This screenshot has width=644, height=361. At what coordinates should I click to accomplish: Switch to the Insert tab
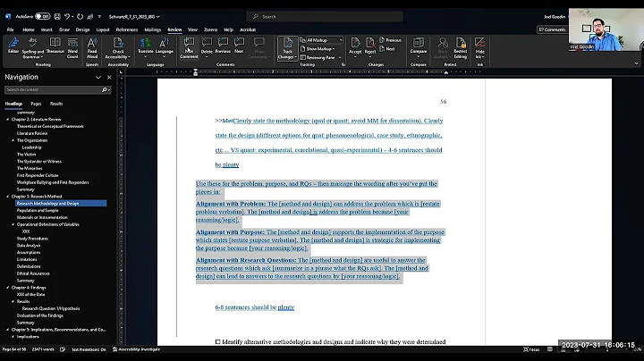[47, 29]
